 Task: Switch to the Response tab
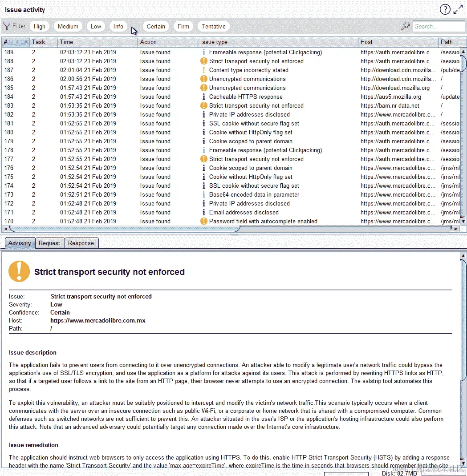pos(81,243)
